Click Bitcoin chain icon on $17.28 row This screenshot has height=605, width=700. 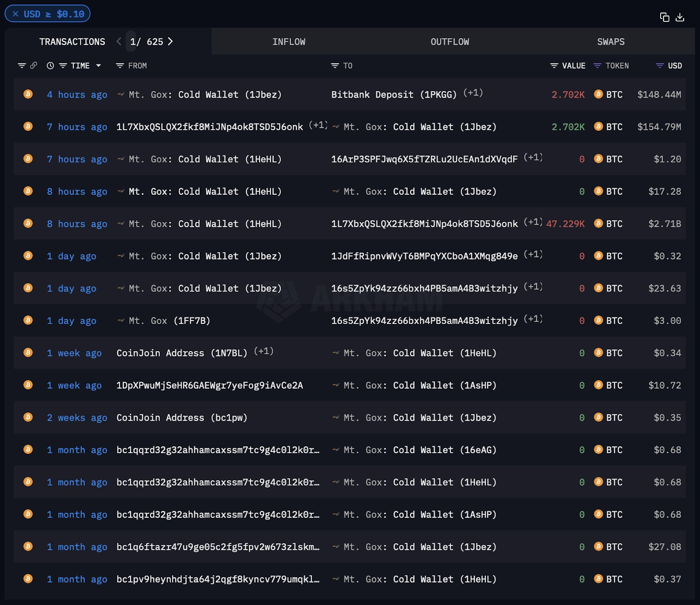pos(28,191)
